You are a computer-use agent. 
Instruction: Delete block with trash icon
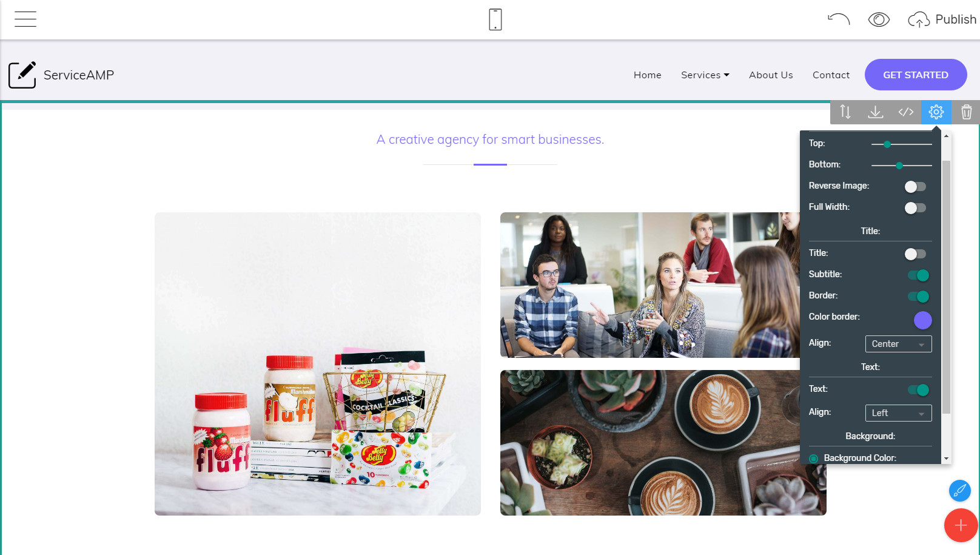click(967, 112)
